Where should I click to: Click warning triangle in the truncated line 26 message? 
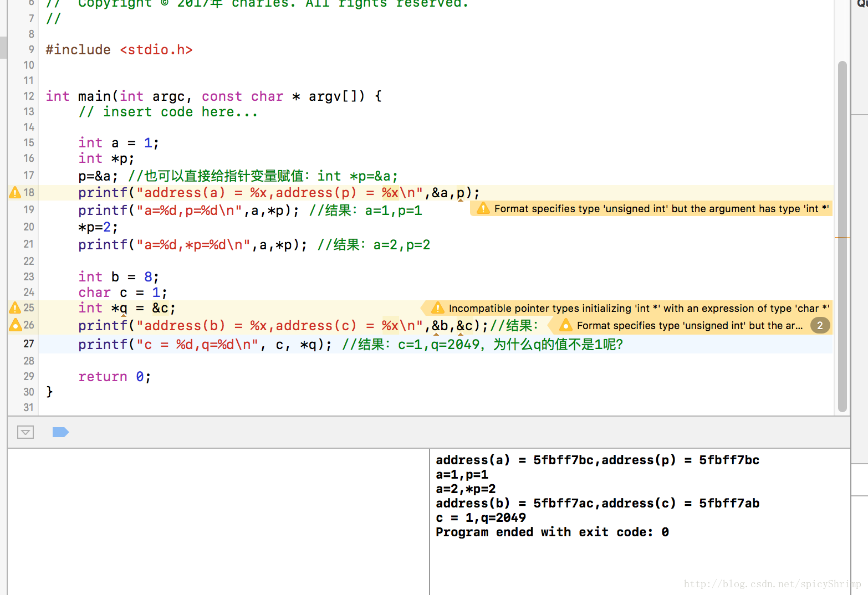(x=565, y=325)
